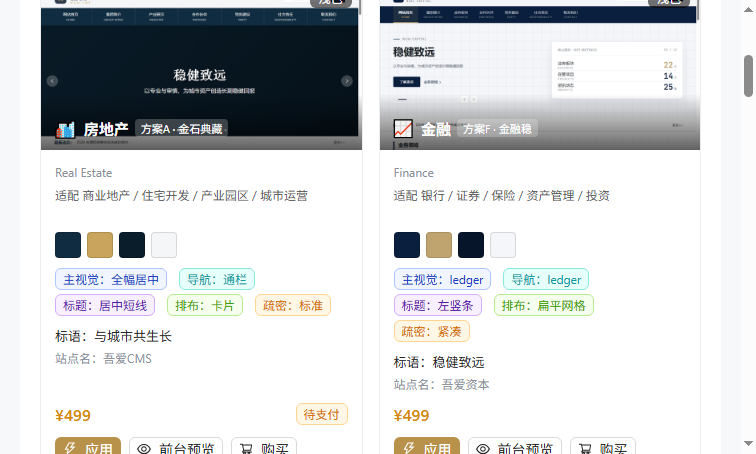
Task: Click the page scrollbar up arrow
Action: pos(748,10)
